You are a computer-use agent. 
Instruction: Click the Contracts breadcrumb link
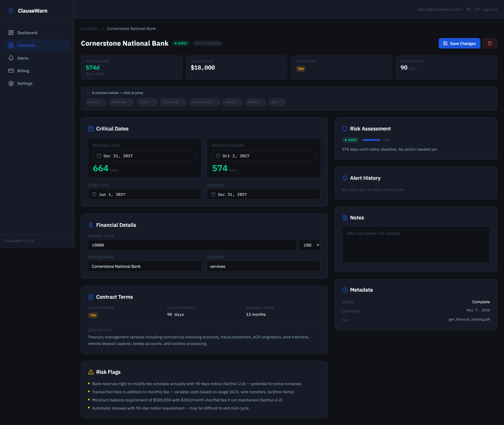90,29
